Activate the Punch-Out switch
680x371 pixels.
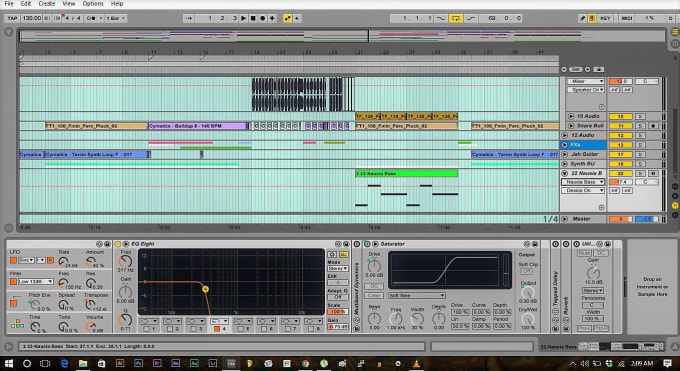[470, 18]
